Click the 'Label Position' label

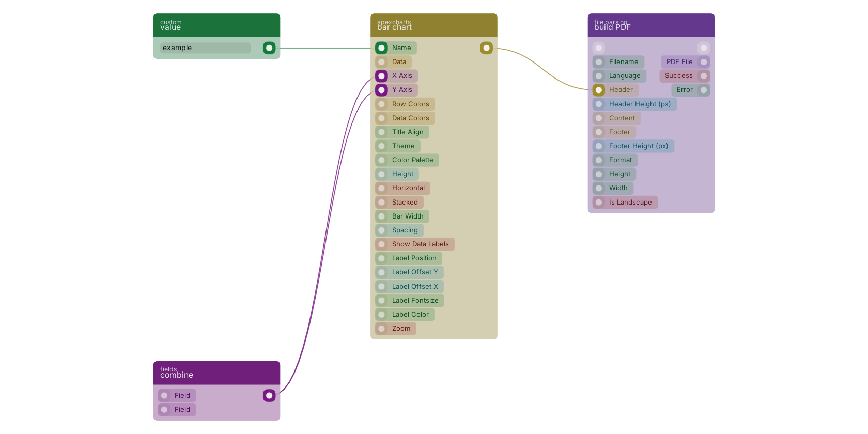414,258
